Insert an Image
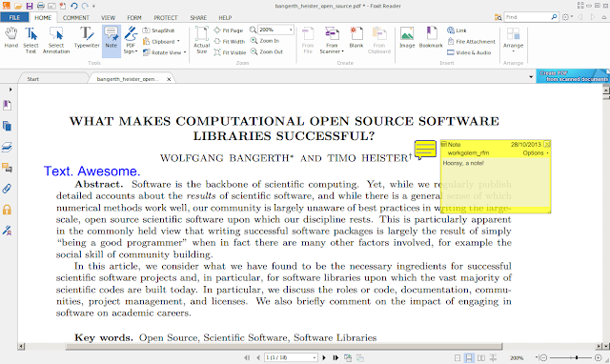Viewport: 610px width, 364px height. click(x=407, y=38)
